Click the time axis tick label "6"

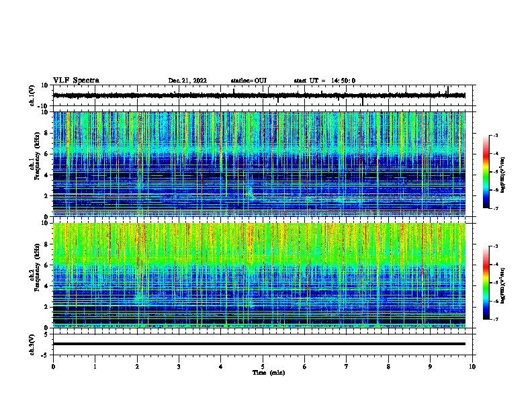pyautogui.click(x=305, y=367)
